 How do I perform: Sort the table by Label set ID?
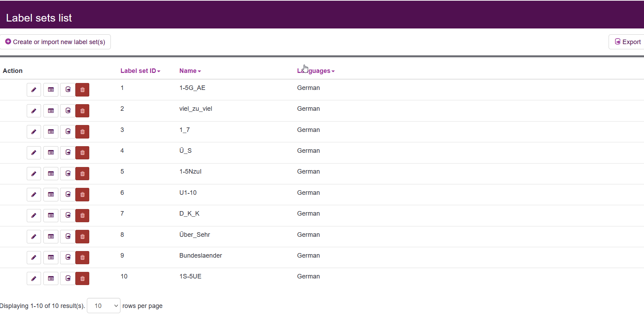pos(140,71)
